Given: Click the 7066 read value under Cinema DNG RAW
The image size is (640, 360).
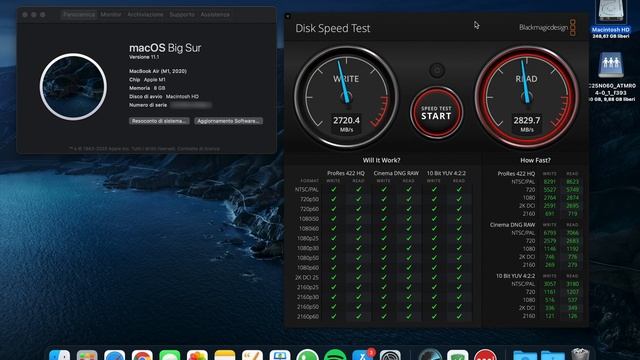Looking at the screenshot, I should click(x=572, y=233).
